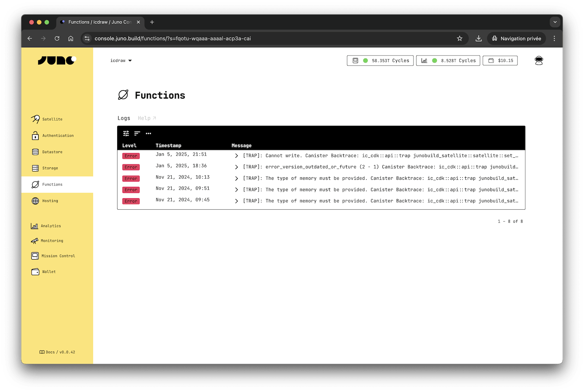Viewport: 584px width, 392px height.
Task: Open the Wallet icon in sidebar
Action: [x=35, y=271]
